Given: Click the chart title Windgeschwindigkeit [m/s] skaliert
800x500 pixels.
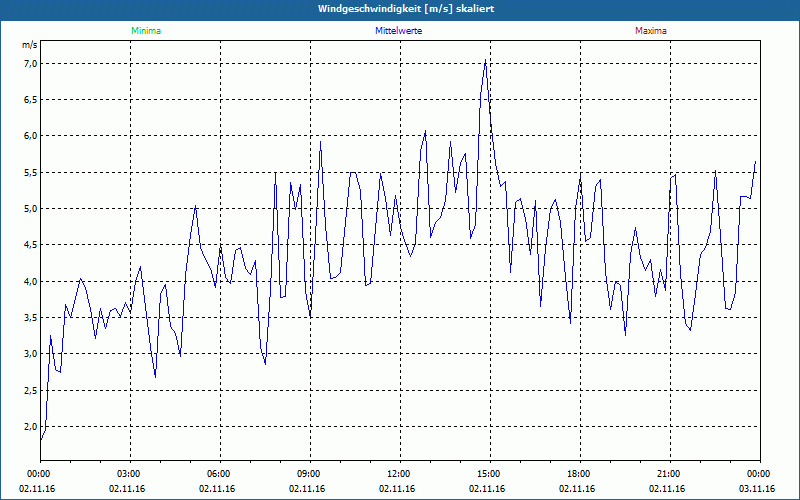Looking at the screenshot, I should pyautogui.click(x=406, y=9).
